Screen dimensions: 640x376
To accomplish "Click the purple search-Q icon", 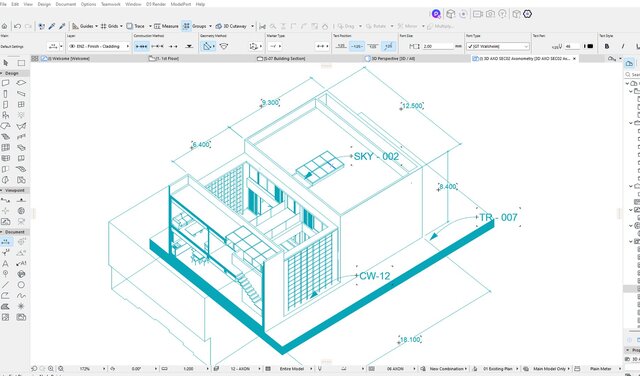I will click(x=436, y=14).
